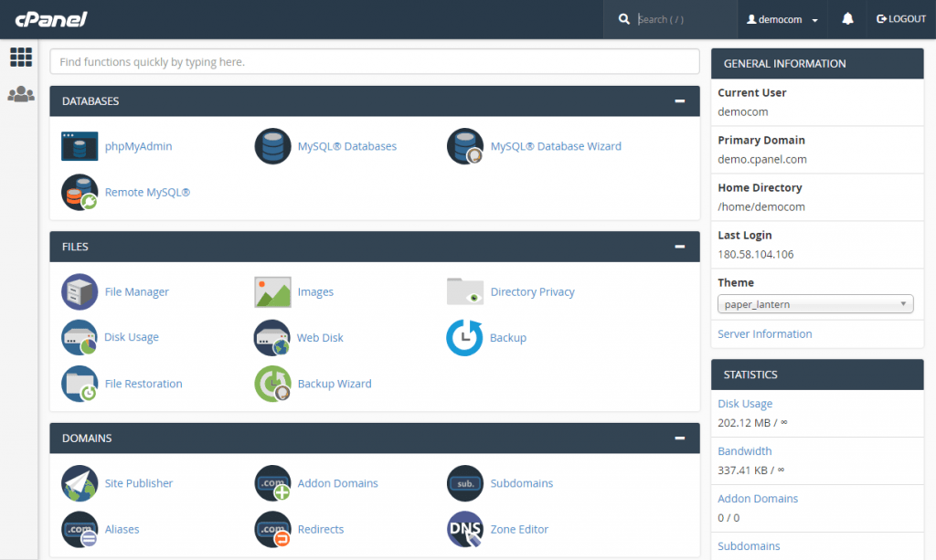
Task: Click the Images icon
Action: (x=272, y=291)
